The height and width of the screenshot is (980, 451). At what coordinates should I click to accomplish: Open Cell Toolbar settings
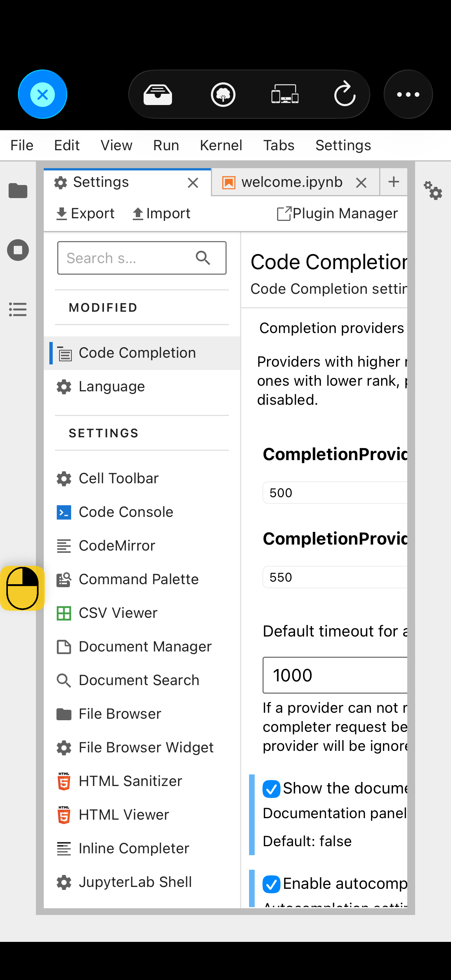coord(142,478)
